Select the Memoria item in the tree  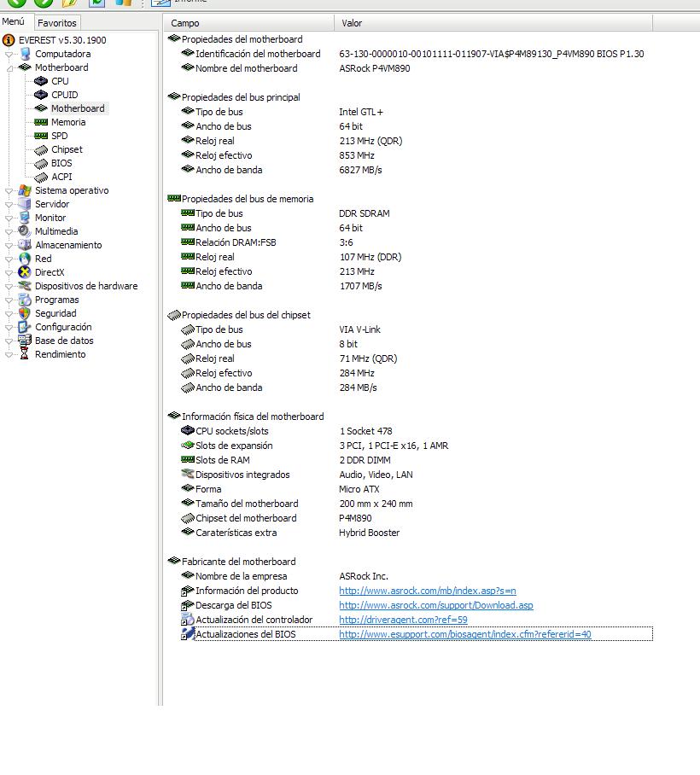click(68, 122)
